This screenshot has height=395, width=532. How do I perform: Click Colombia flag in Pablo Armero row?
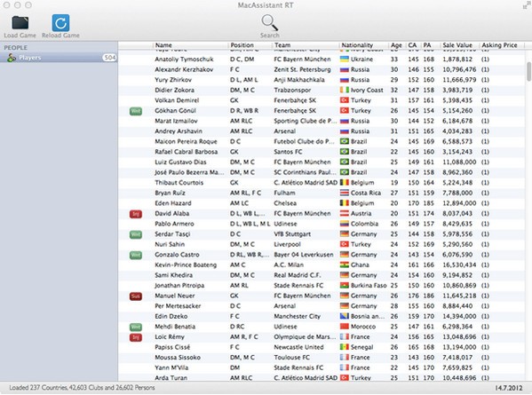345,224
